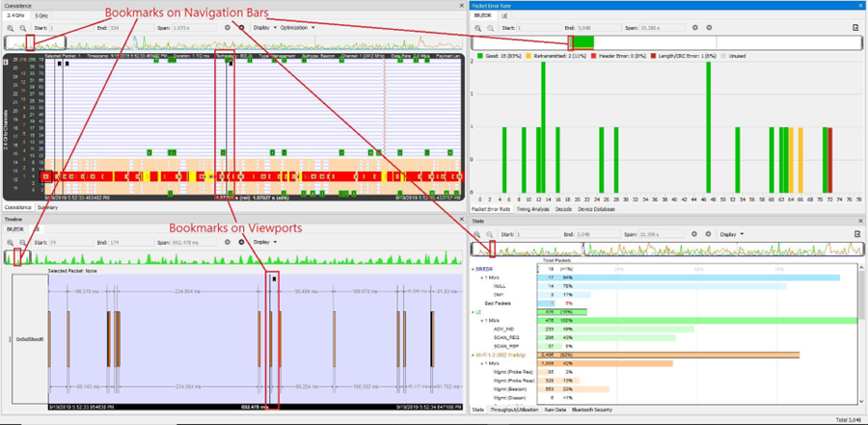Collapse the BR/EDR tree node in Stats
Image resolution: width=868 pixels, height=425 pixels.
point(473,268)
